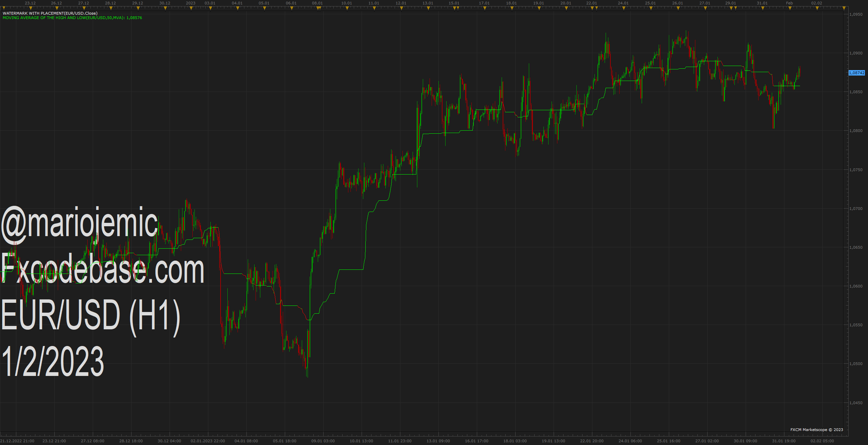This screenshot has width=868, height=445.
Task: Click the 05.01 day marker on top timeline
Action: 264,3
